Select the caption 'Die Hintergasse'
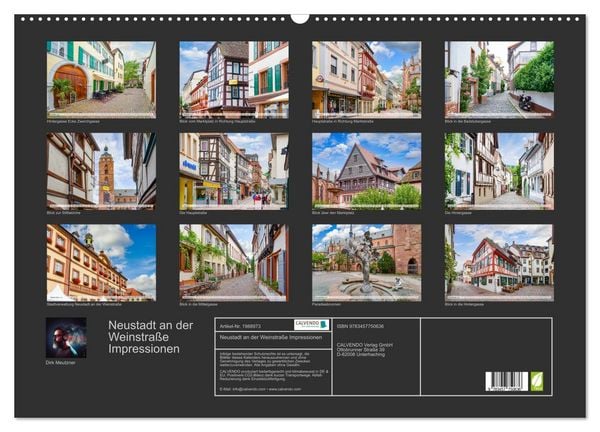Screen dimensions: 600x432 (x=458, y=213)
